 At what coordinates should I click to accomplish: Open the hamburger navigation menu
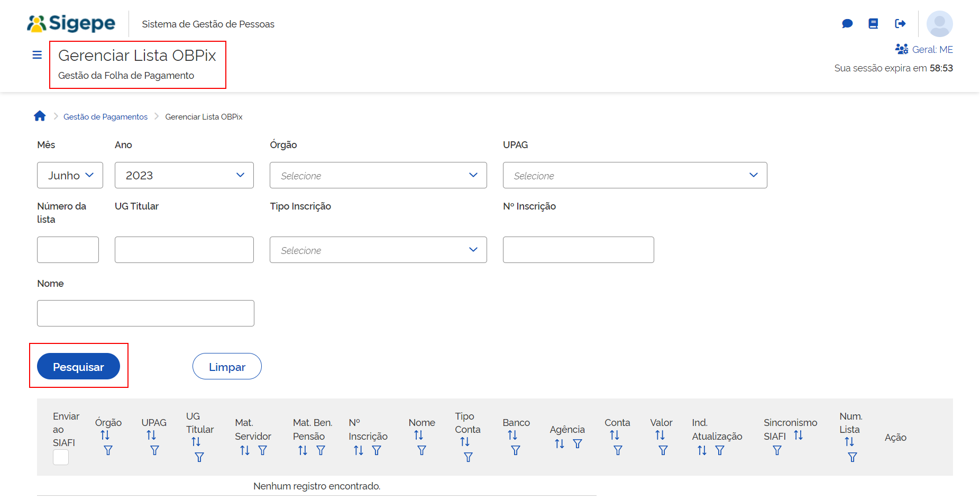click(x=37, y=55)
